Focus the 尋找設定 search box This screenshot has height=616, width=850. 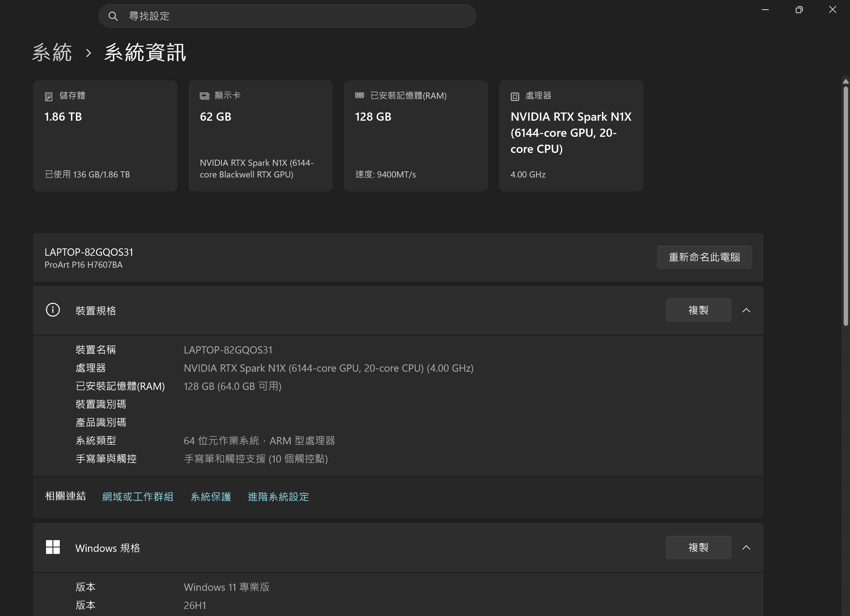[288, 16]
